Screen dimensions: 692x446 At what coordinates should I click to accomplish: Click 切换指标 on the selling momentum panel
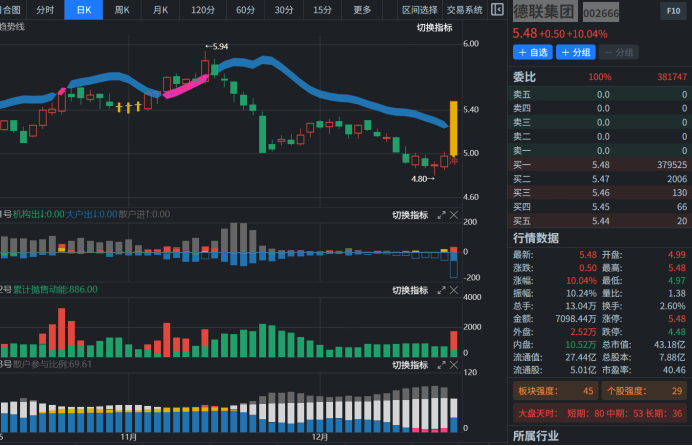409,290
